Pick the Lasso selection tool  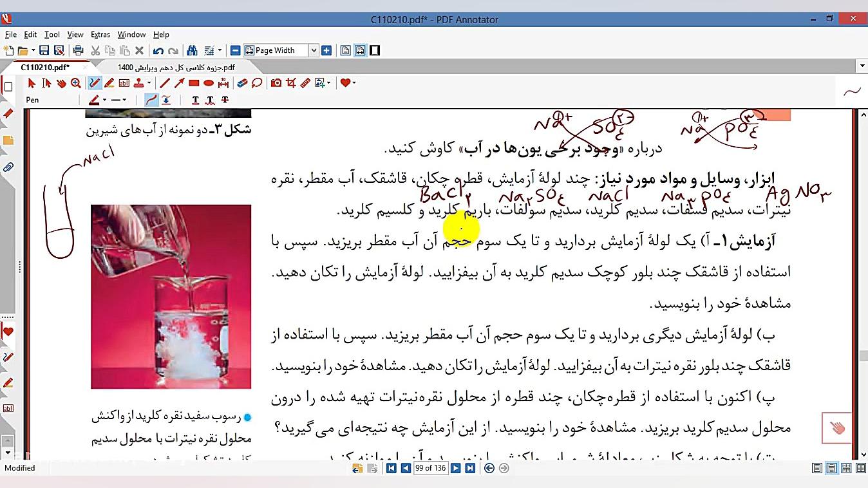[x=256, y=82]
